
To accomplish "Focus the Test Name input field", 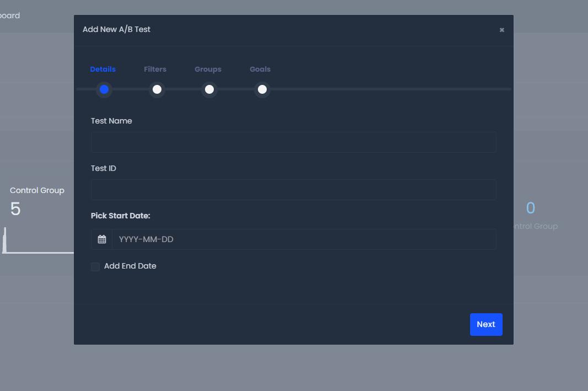I will [294, 142].
